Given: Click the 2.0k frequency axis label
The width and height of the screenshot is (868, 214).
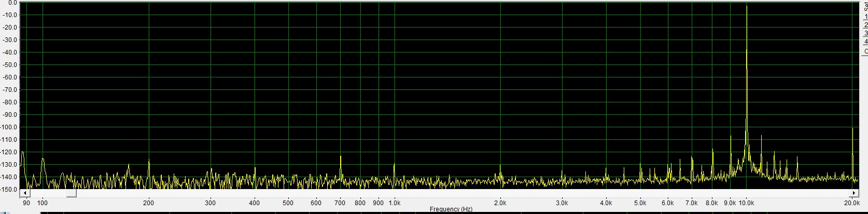Looking at the screenshot, I should point(500,203).
